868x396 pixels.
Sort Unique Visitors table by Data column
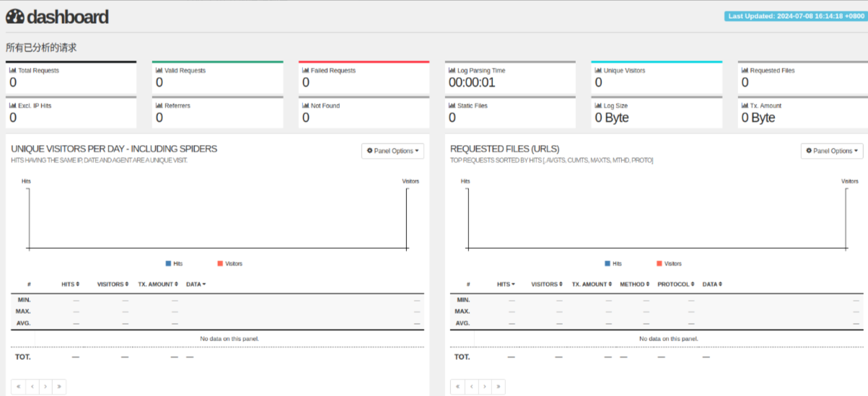click(x=196, y=284)
